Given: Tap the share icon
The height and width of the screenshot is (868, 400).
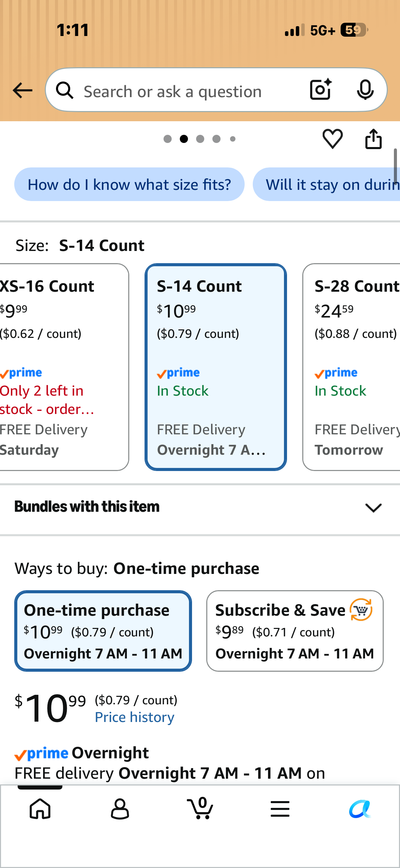Looking at the screenshot, I should (373, 139).
